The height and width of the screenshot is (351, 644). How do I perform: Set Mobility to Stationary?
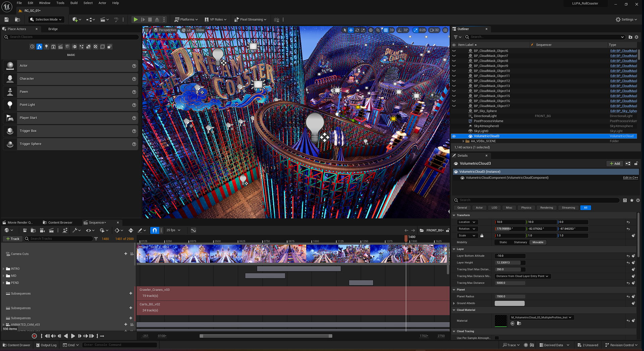point(520,242)
